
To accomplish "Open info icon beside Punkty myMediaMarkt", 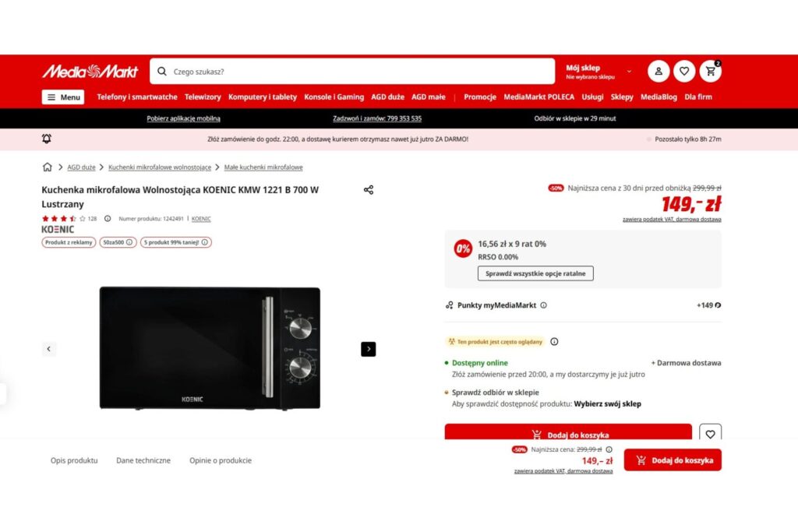I will click(x=543, y=305).
